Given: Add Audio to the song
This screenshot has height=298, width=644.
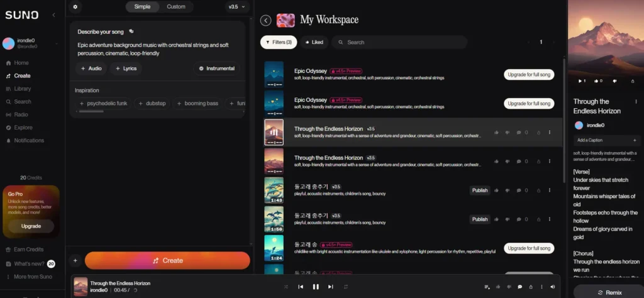Looking at the screenshot, I should coord(91,69).
